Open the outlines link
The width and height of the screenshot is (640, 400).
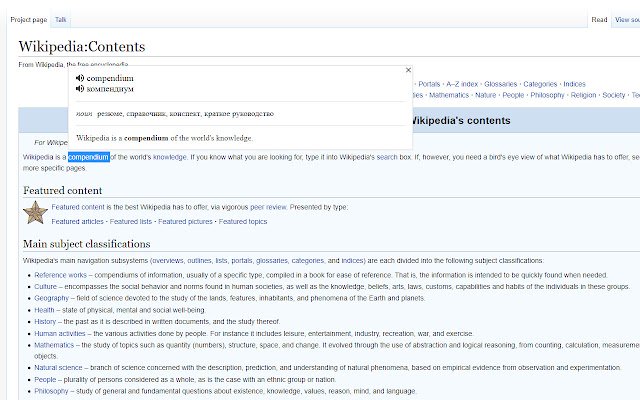[x=199, y=261]
